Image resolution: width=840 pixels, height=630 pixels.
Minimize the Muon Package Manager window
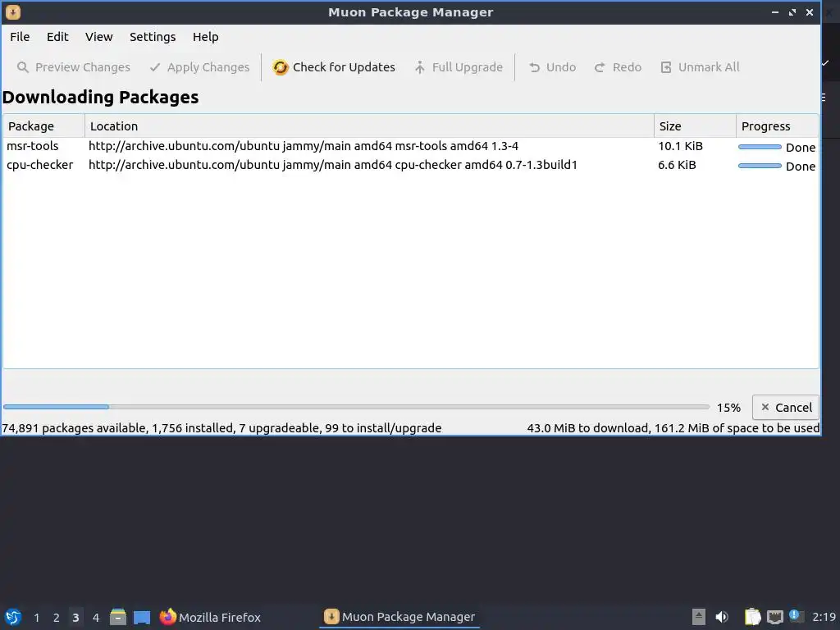click(774, 11)
